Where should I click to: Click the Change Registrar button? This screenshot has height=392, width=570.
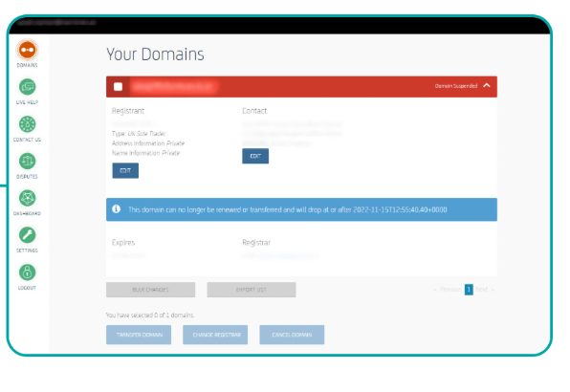pos(215,335)
